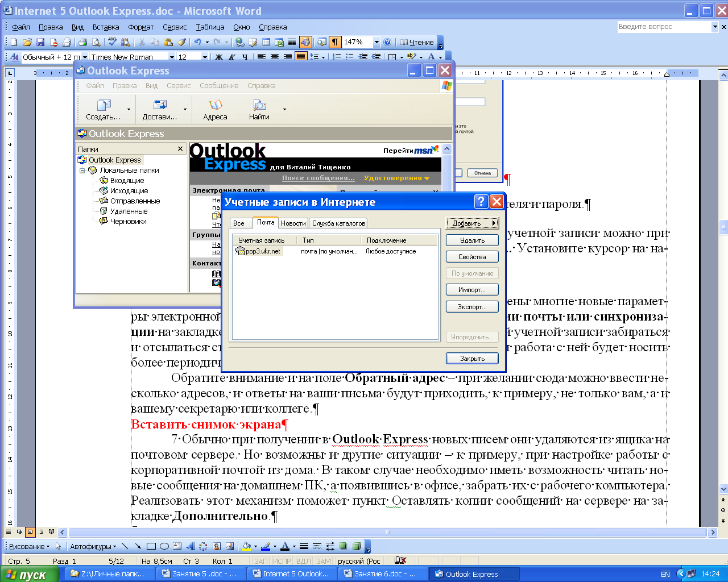Click the Свойства button

[x=472, y=257]
